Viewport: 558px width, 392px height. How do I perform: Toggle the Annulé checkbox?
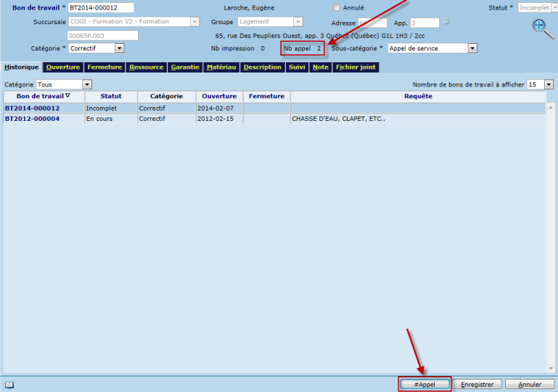[x=337, y=8]
